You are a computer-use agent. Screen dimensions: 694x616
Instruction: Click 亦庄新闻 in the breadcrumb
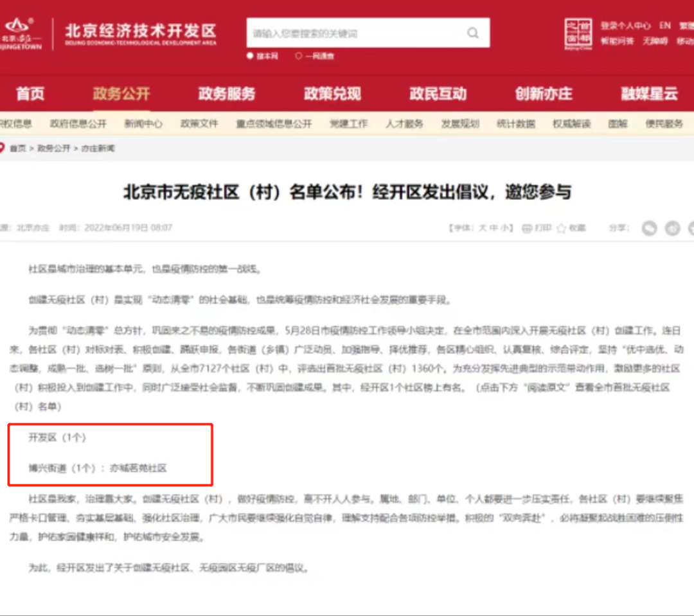tap(98, 148)
